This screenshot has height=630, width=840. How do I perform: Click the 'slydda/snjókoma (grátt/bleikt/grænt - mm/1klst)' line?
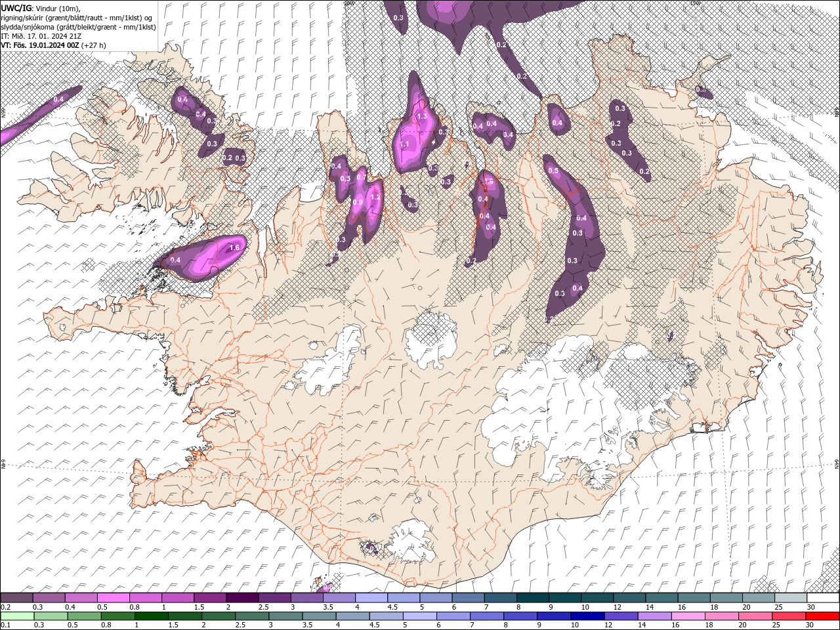pos(79,27)
